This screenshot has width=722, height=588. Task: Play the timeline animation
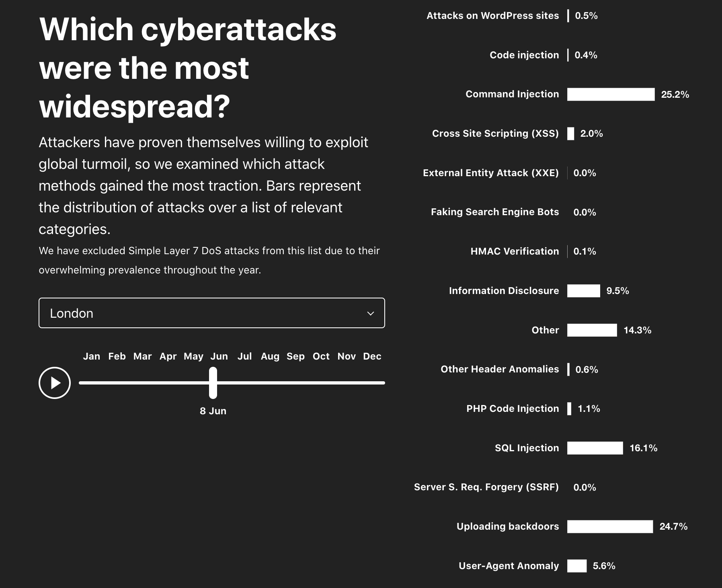coord(55,383)
